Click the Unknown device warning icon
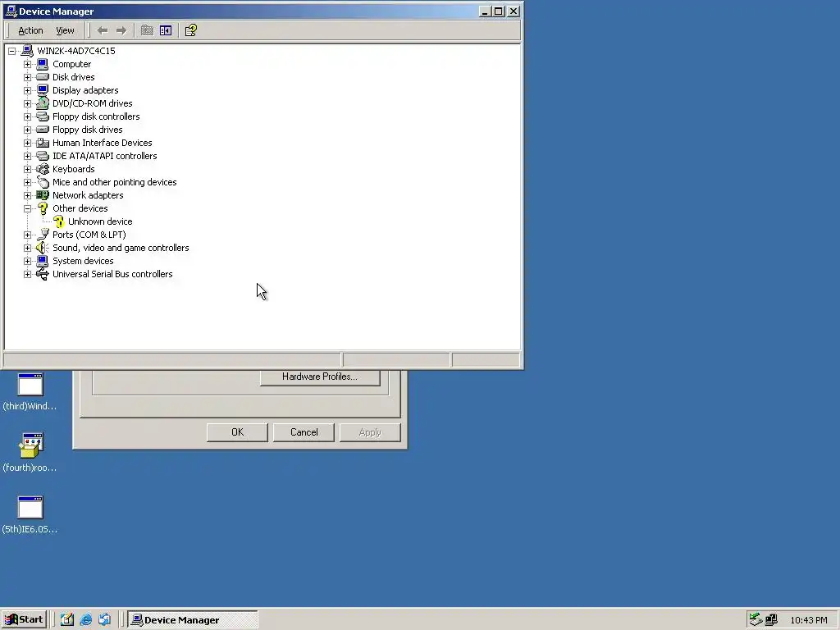 (58, 221)
